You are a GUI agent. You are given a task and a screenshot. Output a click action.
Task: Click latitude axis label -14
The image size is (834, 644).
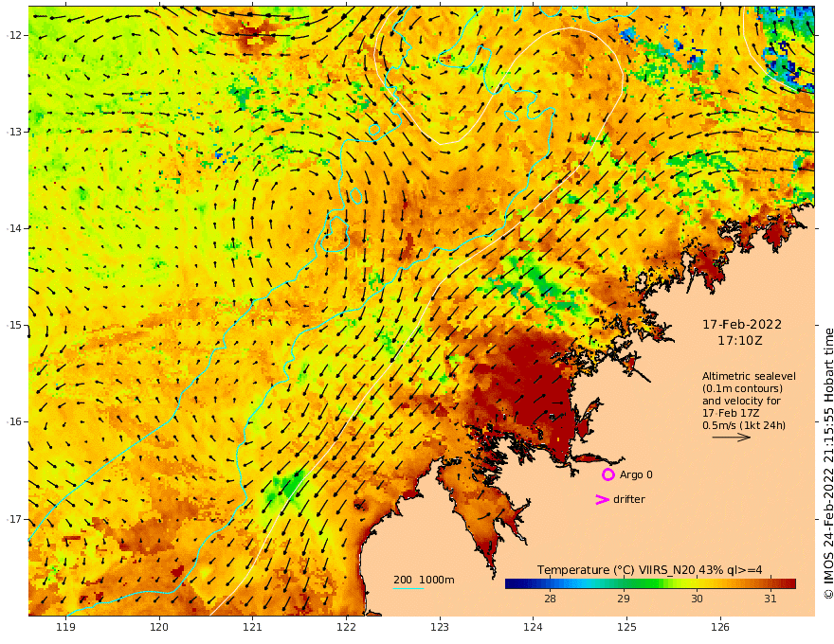pos(14,228)
